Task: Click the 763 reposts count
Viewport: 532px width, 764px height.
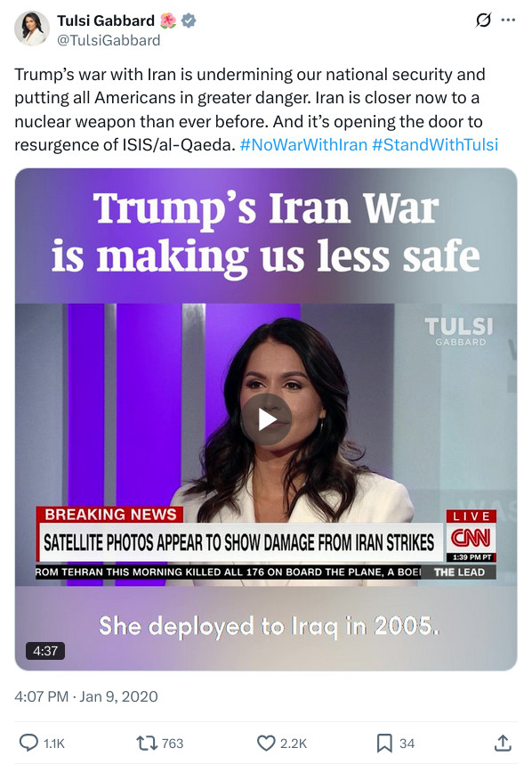Action: tap(173, 744)
